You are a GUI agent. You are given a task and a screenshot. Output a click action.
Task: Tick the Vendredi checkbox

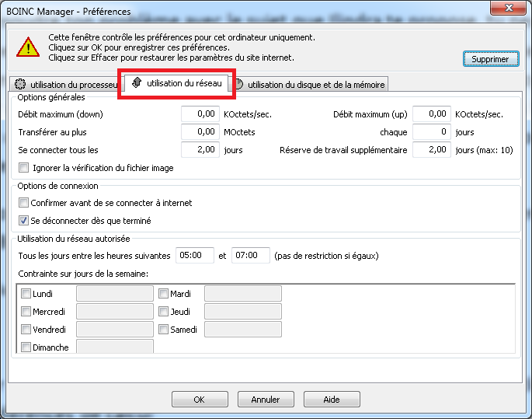pyautogui.click(x=26, y=329)
